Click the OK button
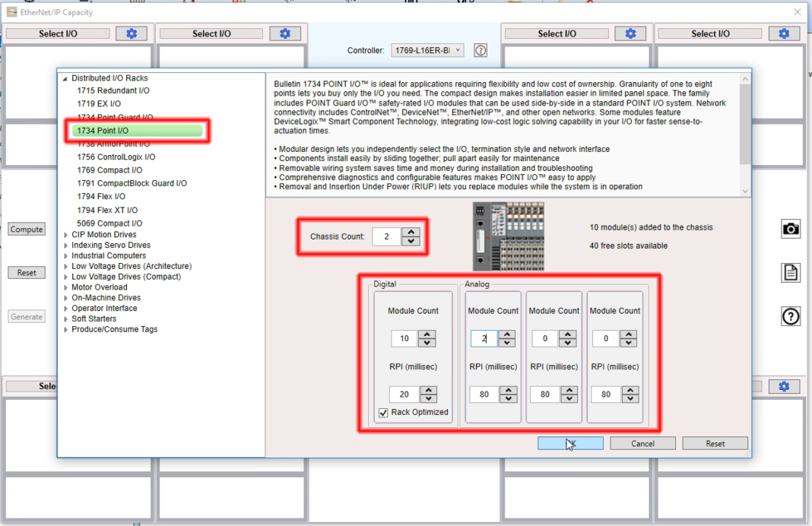The height and width of the screenshot is (526, 812). [x=570, y=442]
